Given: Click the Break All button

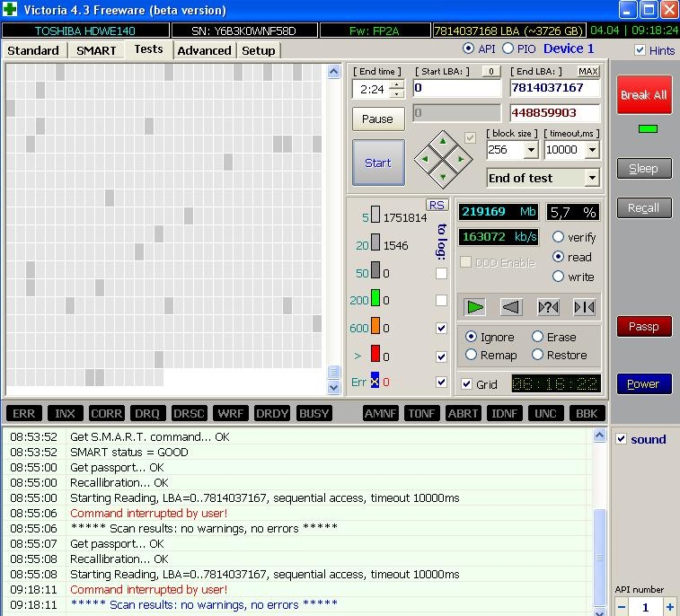Looking at the screenshot, I should pos(643,94).
